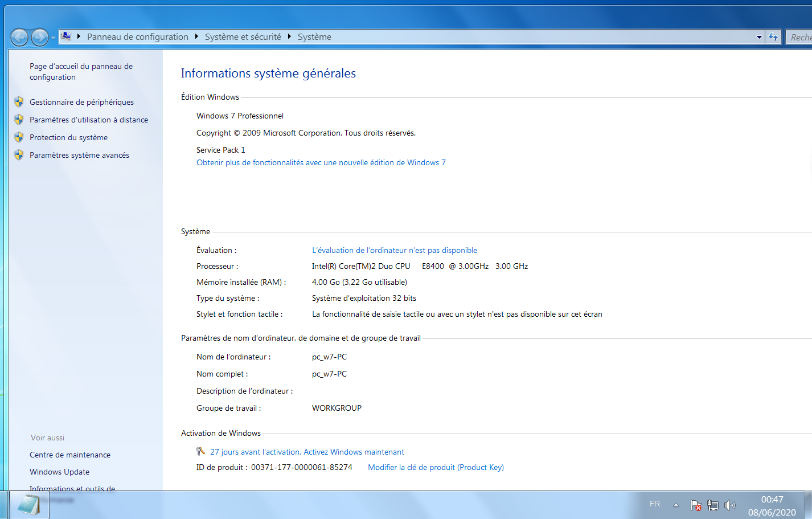Click the FR language indicator in taskbar
The height and width of the screenshot is (519, 812).
pos(655,504)
